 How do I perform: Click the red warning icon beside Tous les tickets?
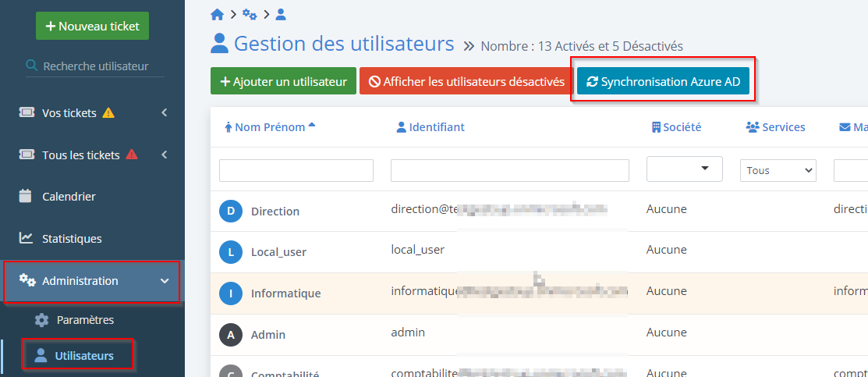pyautogui.click(x=132, y=155)
